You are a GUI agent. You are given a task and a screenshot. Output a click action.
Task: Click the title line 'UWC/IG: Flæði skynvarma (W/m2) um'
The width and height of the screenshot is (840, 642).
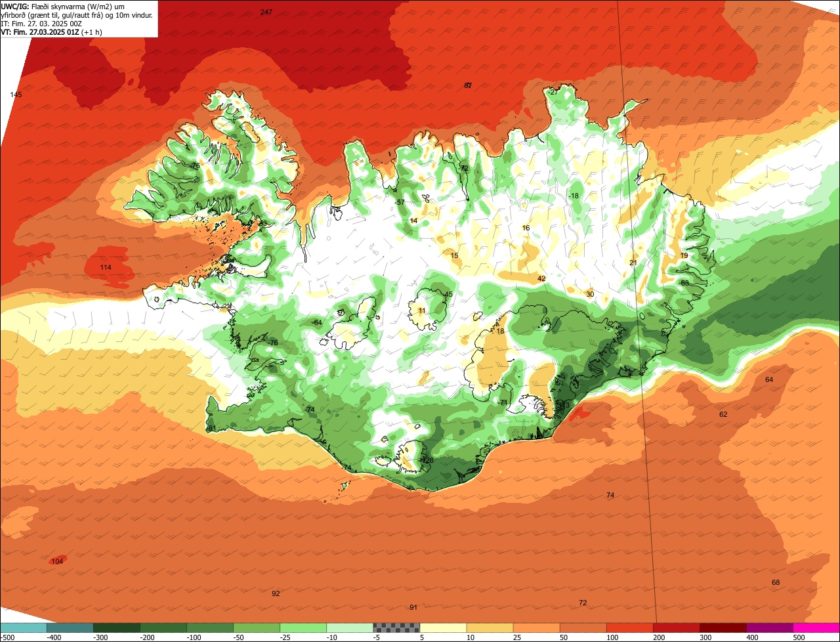pyautogui.click(x=62, y=6)
